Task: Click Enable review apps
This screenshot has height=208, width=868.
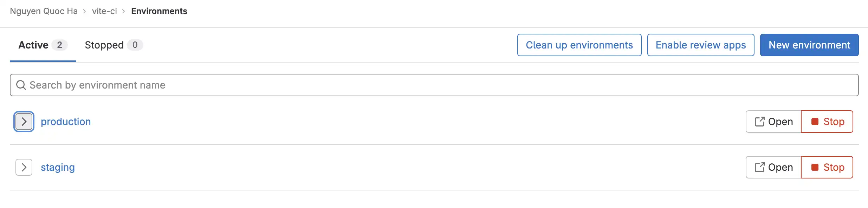Action: point(701,45)
